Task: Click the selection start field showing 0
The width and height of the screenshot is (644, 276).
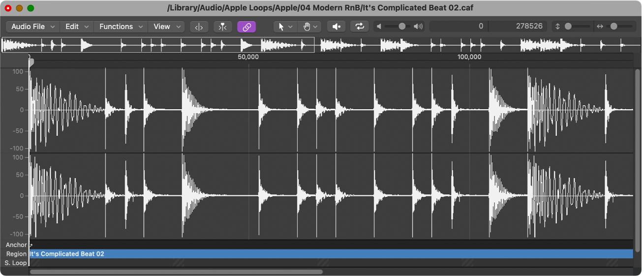Action: point(459,27)
